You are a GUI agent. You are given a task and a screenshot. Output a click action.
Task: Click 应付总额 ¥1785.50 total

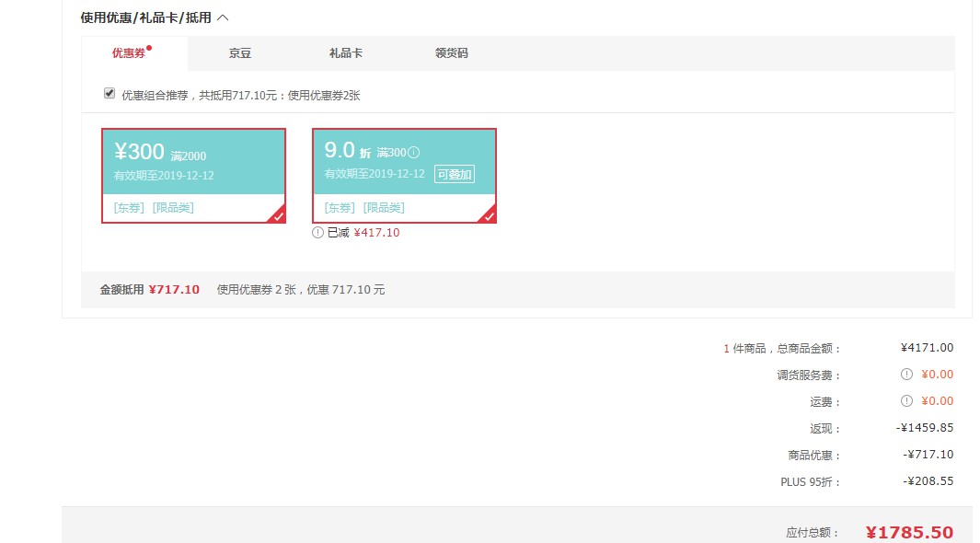coord(909,532)
